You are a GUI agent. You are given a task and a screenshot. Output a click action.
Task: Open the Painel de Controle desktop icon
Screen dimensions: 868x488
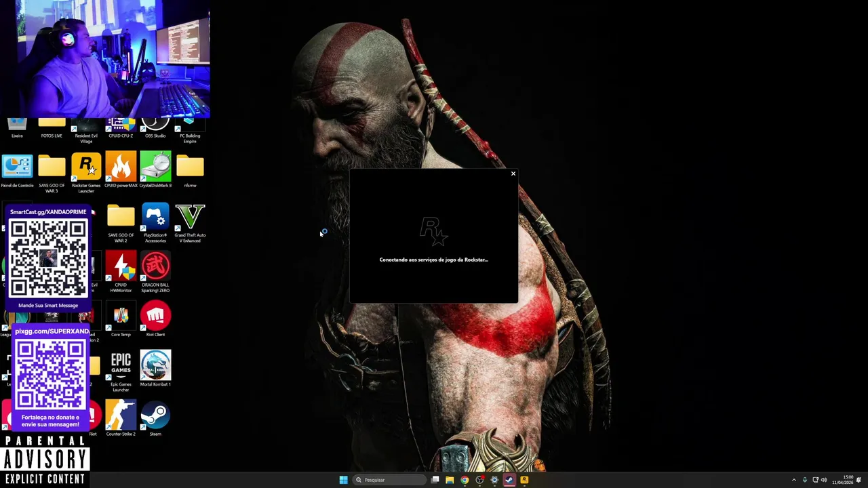click(17, 171)
